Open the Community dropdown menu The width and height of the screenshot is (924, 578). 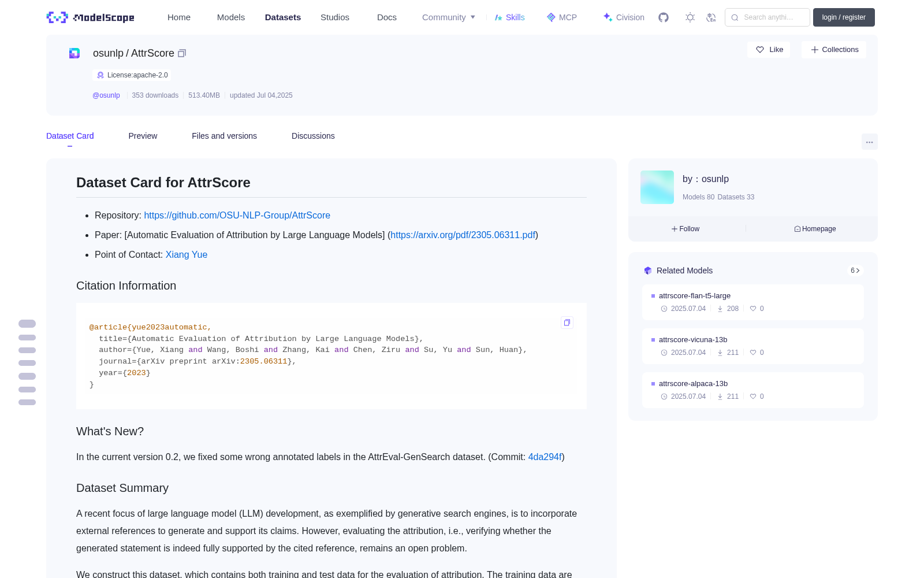pos(449,17)
